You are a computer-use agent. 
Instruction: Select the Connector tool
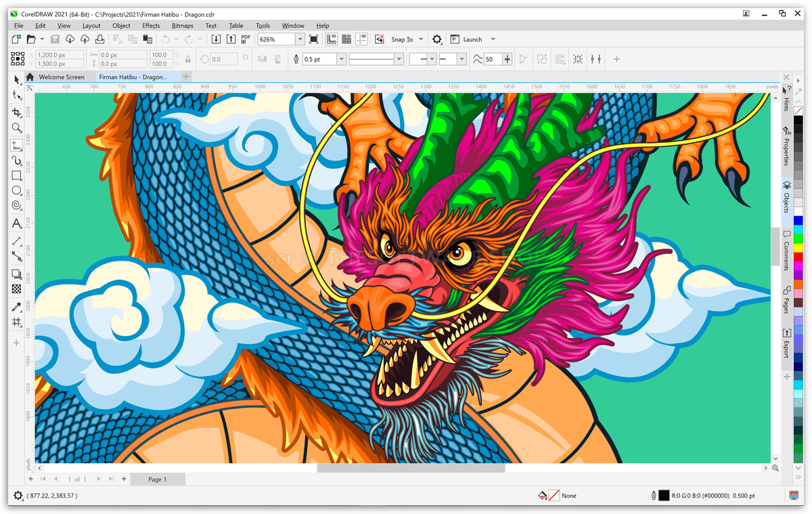click(17, 257)
